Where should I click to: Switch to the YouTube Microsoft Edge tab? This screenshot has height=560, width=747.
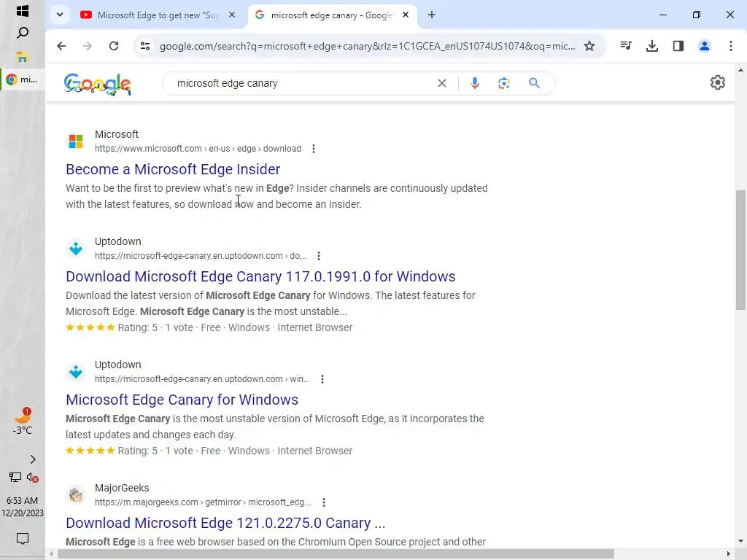158,15
